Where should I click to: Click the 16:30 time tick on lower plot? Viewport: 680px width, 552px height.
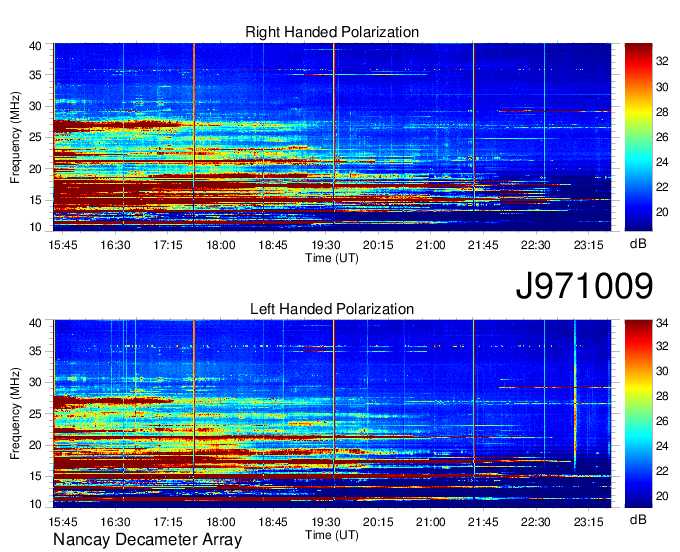[115, 522]
